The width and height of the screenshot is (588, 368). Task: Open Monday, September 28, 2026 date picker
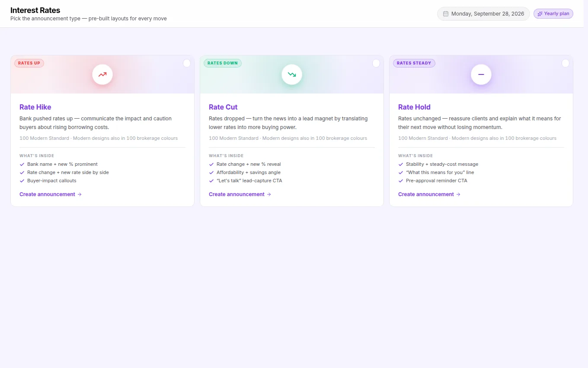click(x=483, y=14)
